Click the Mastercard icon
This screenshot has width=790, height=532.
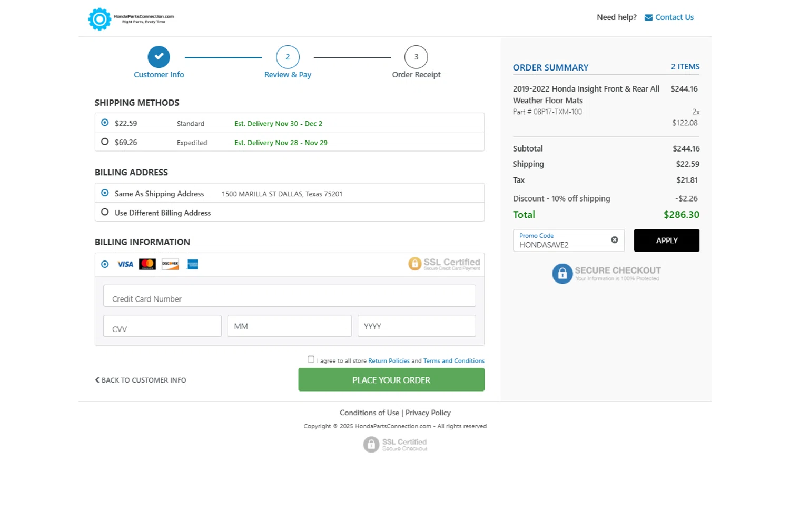(147, 264)
